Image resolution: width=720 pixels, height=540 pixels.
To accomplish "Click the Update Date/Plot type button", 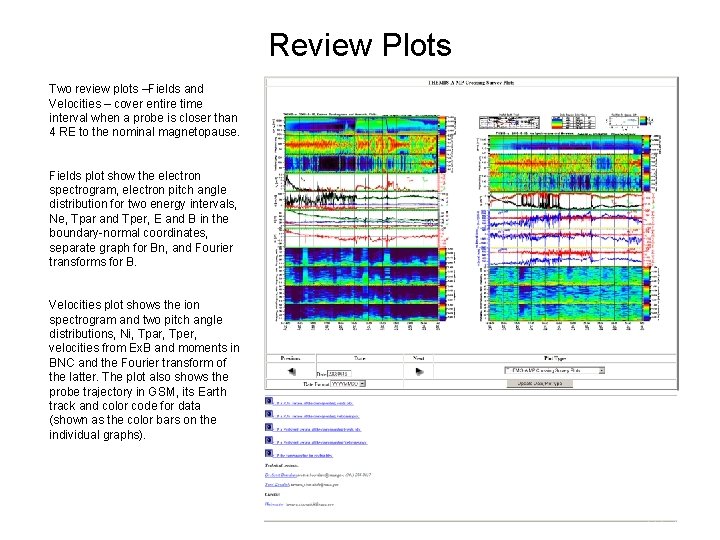I will 540,383.
